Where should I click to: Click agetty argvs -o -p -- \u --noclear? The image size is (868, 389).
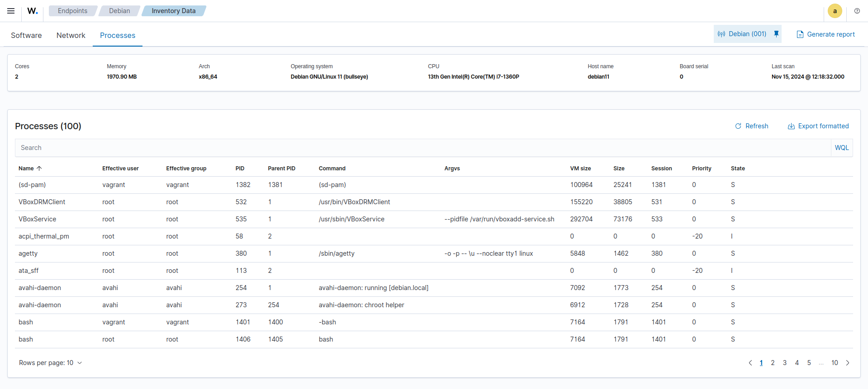[x=489, y=253]
